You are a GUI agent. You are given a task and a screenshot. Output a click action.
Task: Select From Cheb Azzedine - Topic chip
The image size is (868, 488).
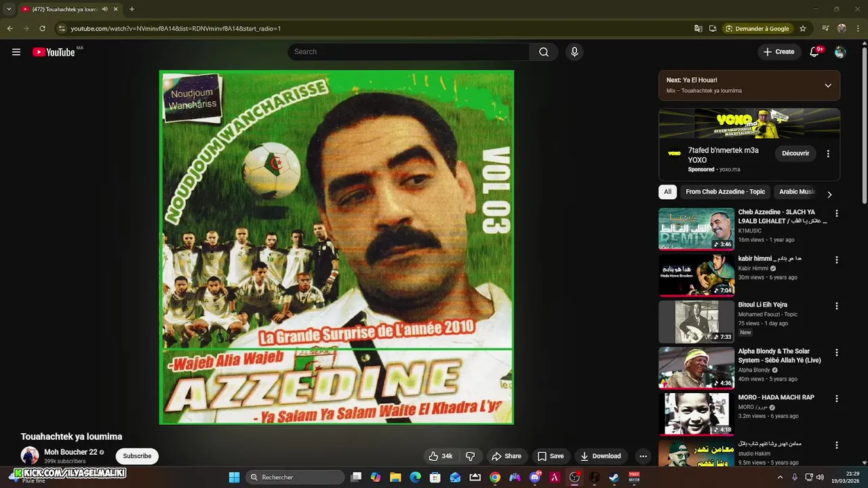(x=725, y=192)
